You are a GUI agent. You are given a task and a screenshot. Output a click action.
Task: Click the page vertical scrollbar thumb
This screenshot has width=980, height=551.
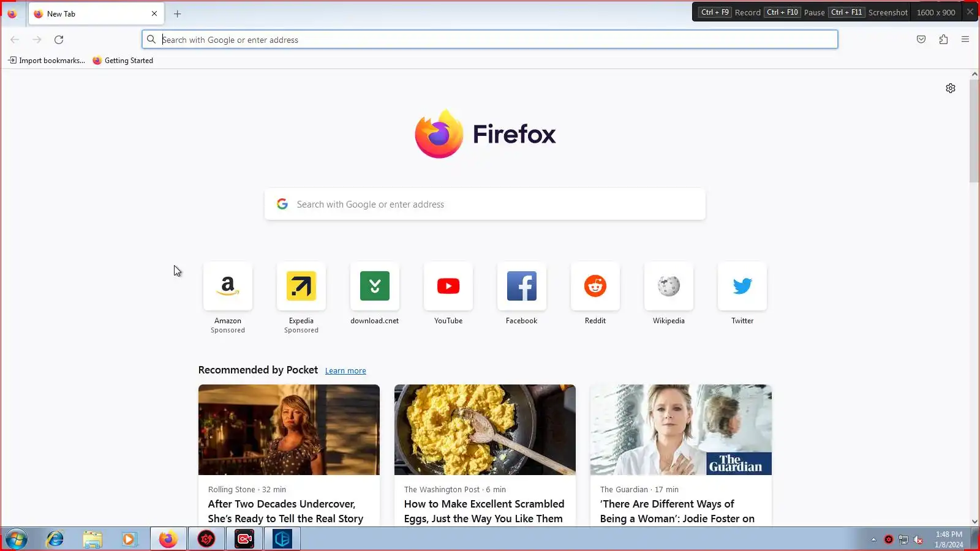coord(974,131)
